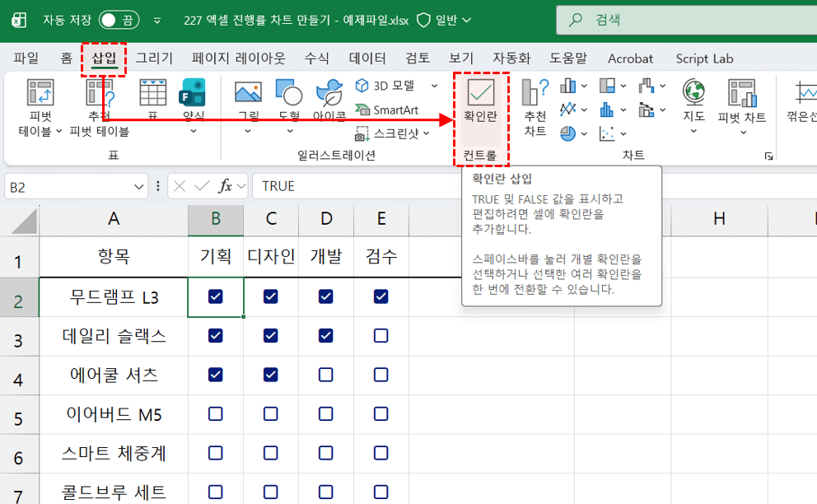The image size is (817, 504).
Task: Uncheck 기획 checkbox for 무드램프 L3
Action: 216,296
